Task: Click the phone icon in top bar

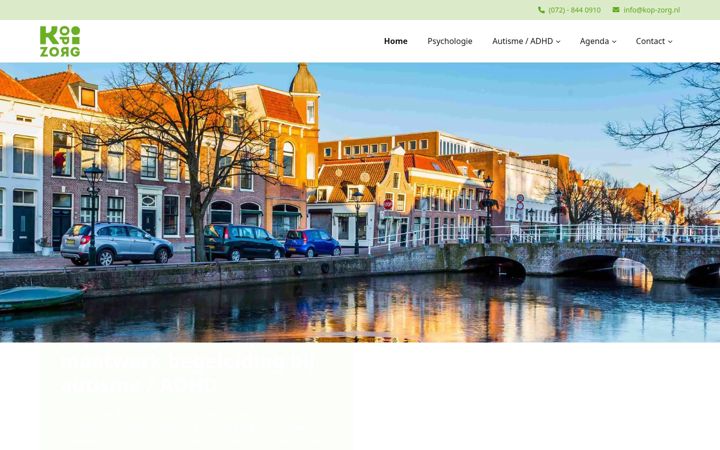Action: click(541, 10)
